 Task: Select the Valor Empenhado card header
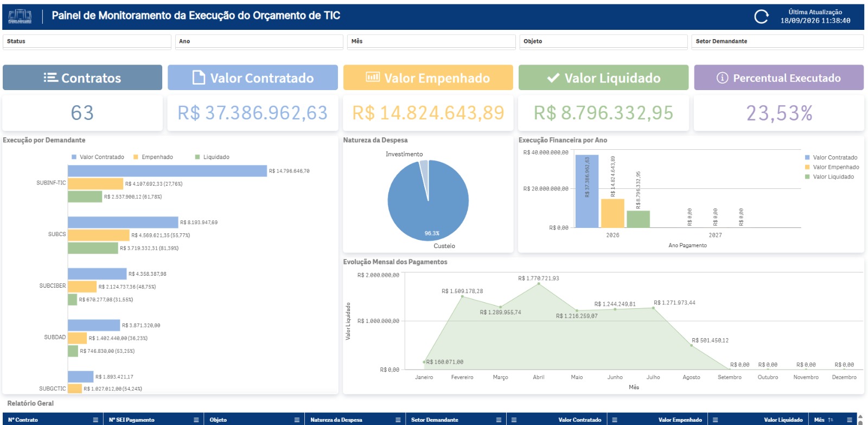click(x=428, y=78)
